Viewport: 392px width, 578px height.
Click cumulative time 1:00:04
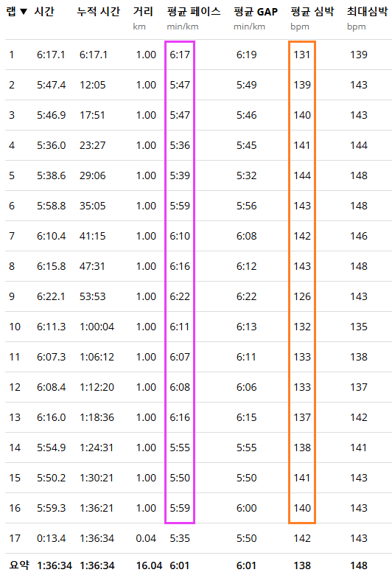click(x=97, y=327)
